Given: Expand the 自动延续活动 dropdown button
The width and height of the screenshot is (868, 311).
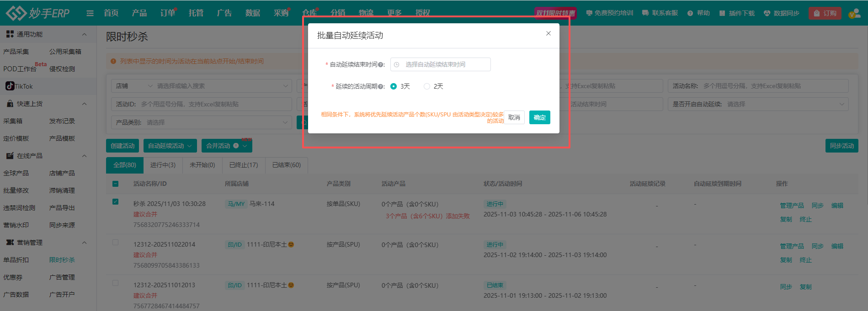Looking at the screenshot, I should 170,146.
